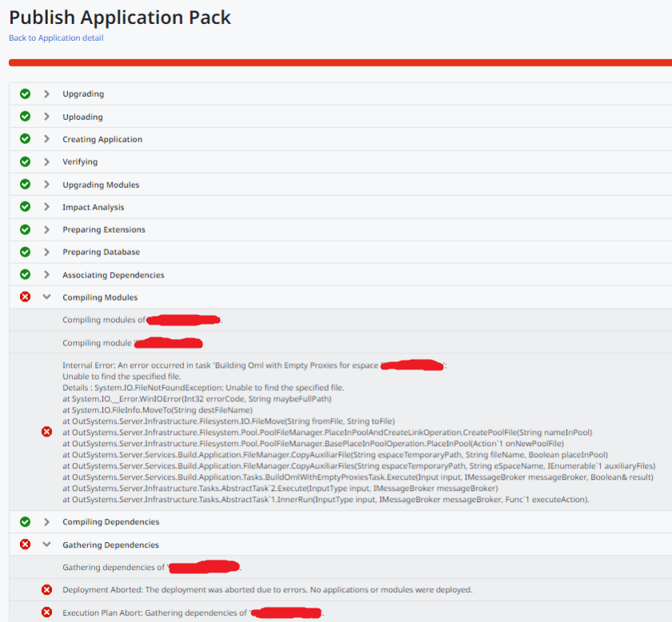Image resolution: width=672 pixels, height=622 pixels.
Task: Click the green check icon beside Preparing Database
Action: (x=25, y=252)
